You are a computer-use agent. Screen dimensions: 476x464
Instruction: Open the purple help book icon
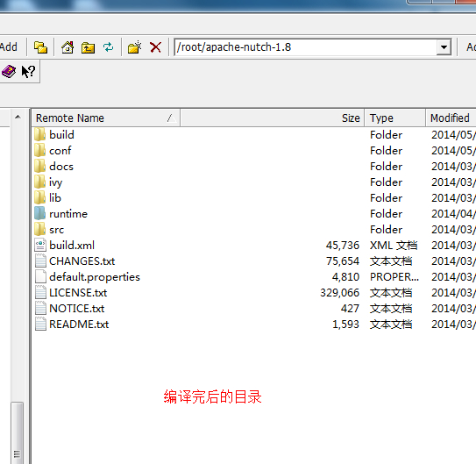coord(9,72)
